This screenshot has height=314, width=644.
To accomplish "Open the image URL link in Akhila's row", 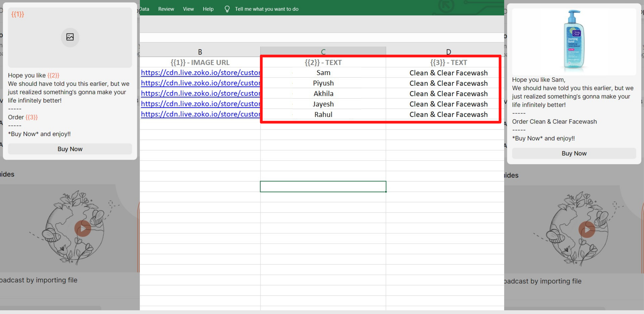I will tap(200, 93).
